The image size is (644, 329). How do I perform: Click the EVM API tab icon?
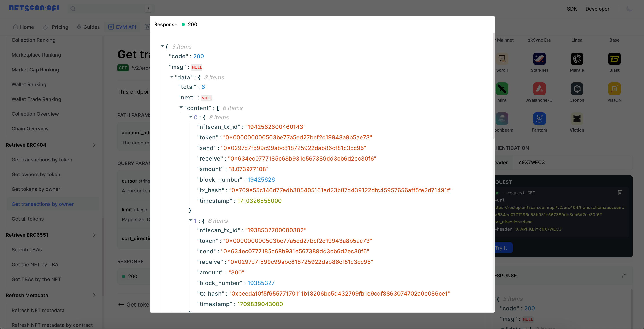point(111,27)
